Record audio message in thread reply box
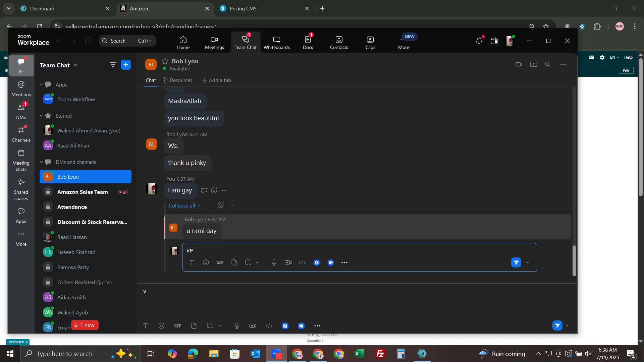The image size is (644, 362). (274, 262)
